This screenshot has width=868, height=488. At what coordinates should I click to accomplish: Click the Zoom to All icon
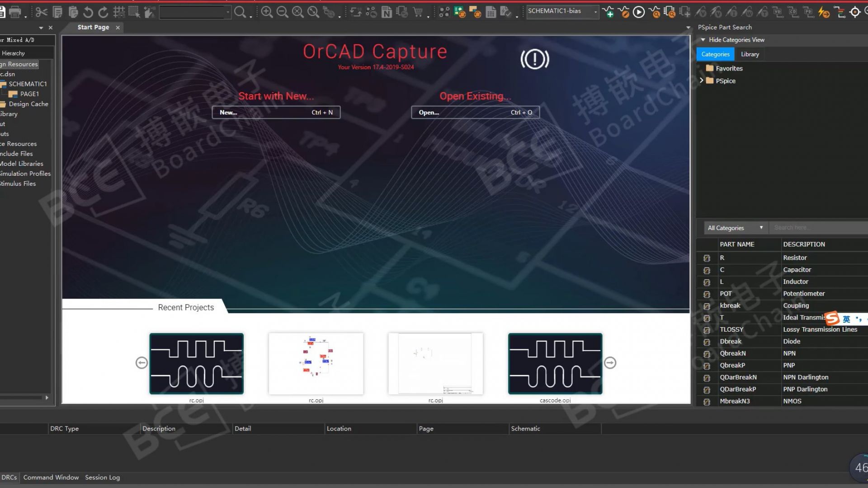click(x=313, y=12)
